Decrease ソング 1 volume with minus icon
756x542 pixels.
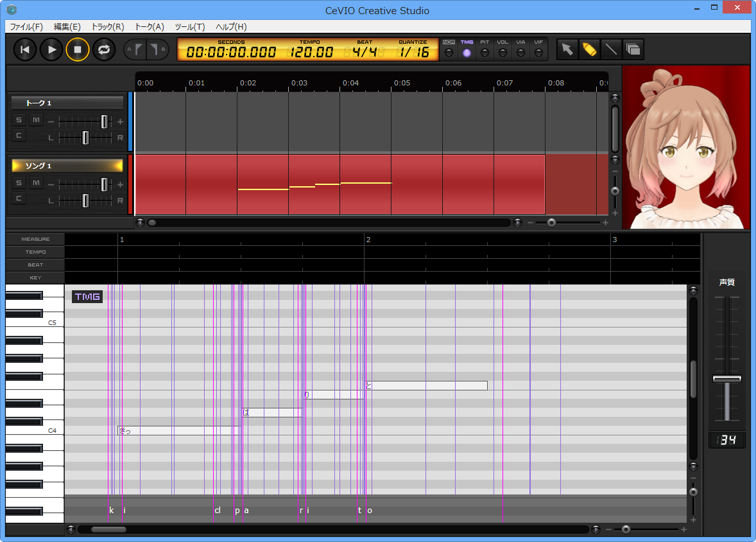(x=51, y=184)
